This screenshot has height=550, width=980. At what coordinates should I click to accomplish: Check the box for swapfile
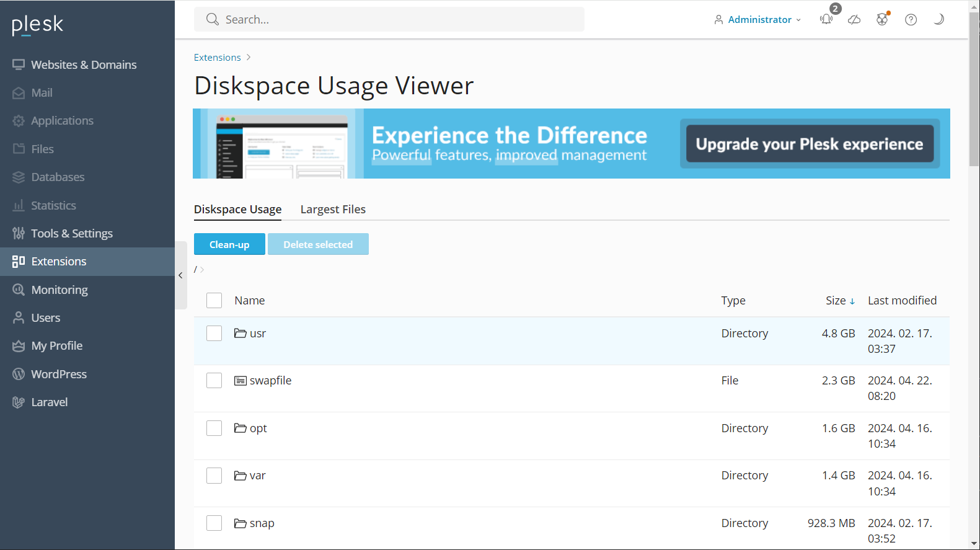pos(214,381)
